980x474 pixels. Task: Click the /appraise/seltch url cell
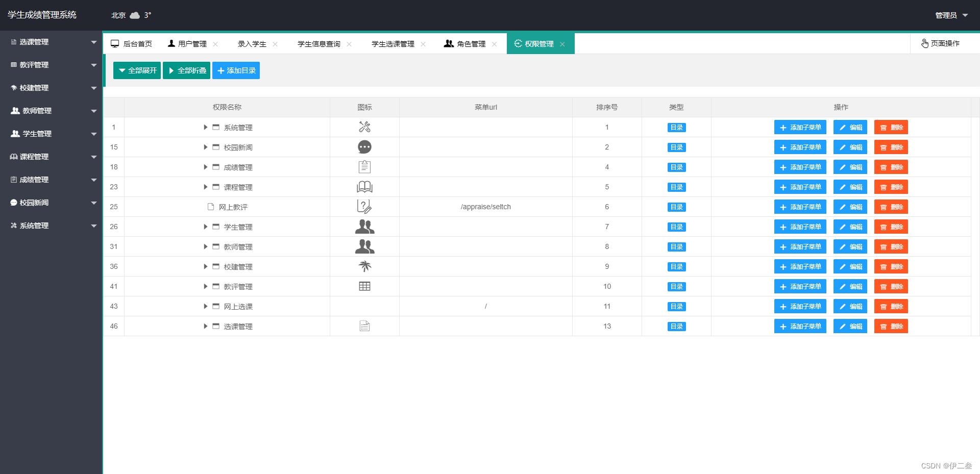485,207
